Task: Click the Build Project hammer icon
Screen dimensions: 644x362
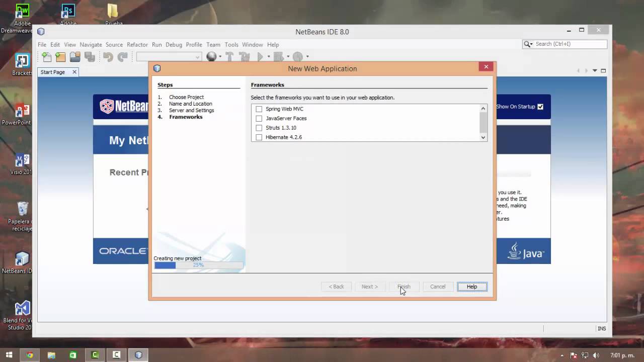Action: click(x=229, y=57)
